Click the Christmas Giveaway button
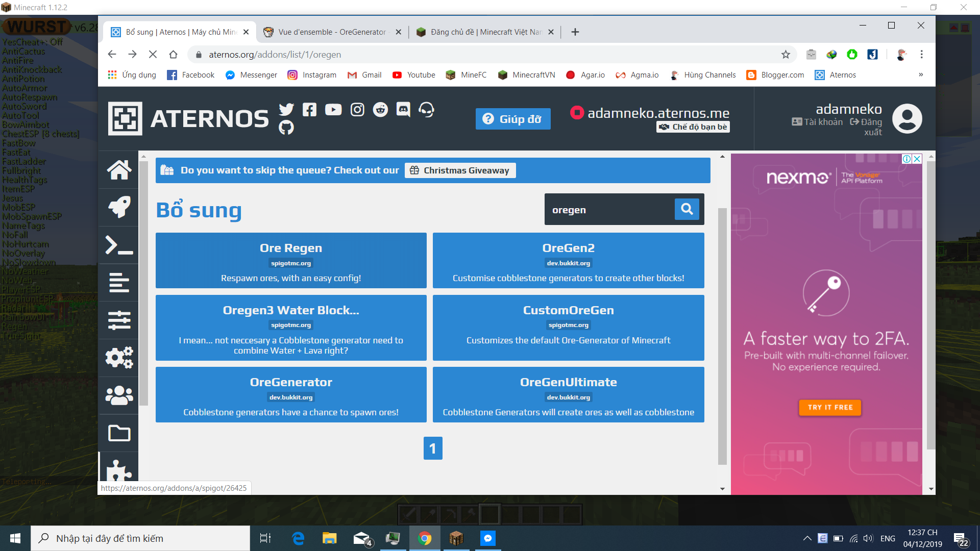 460,170
